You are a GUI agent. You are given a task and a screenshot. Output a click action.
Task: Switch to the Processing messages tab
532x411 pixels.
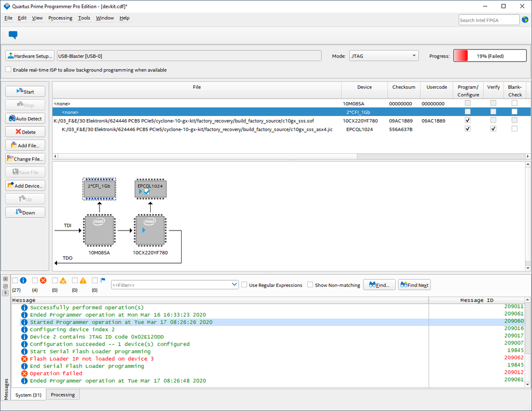[63, 394]
